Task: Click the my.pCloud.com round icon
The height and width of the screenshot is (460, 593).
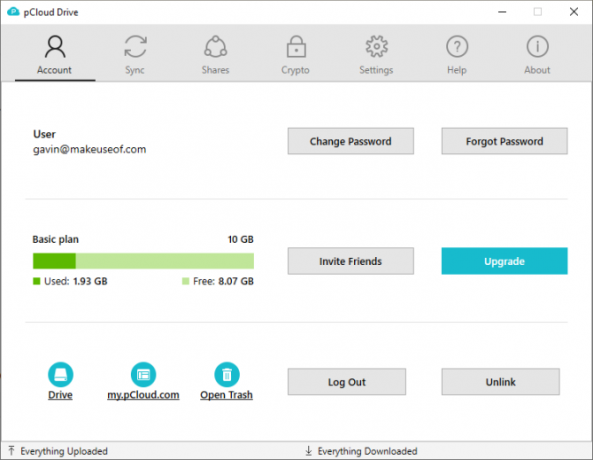Action: point(143,375)
